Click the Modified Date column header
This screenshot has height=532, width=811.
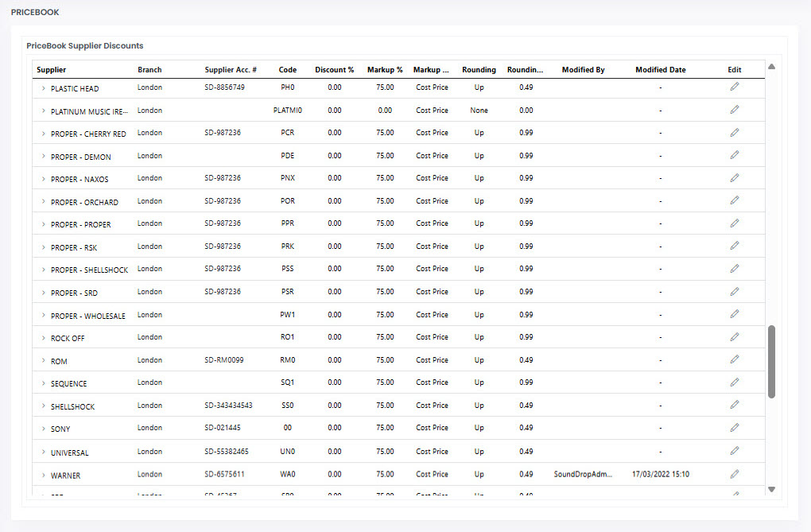pyautogui.click(x=660, y=70)
